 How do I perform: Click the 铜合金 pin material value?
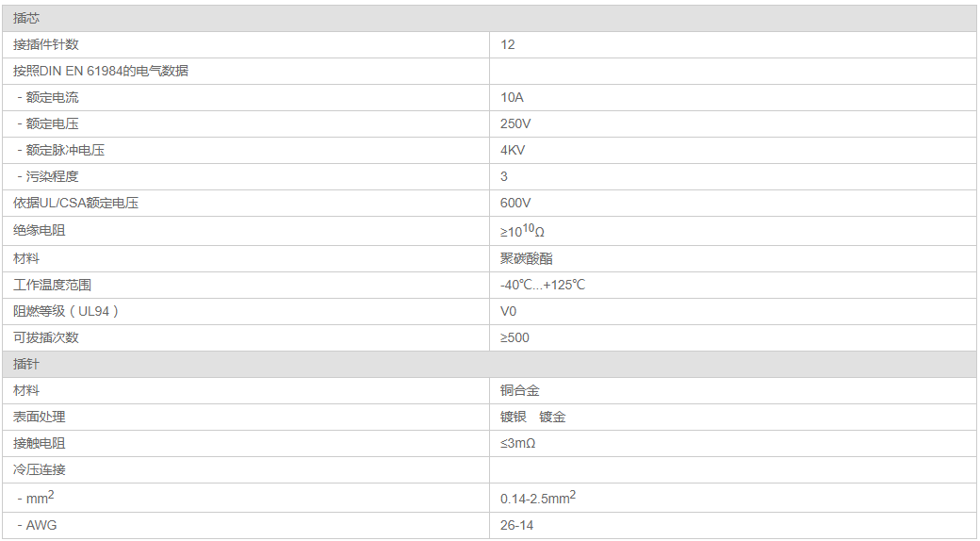click(x=520, y=390)
